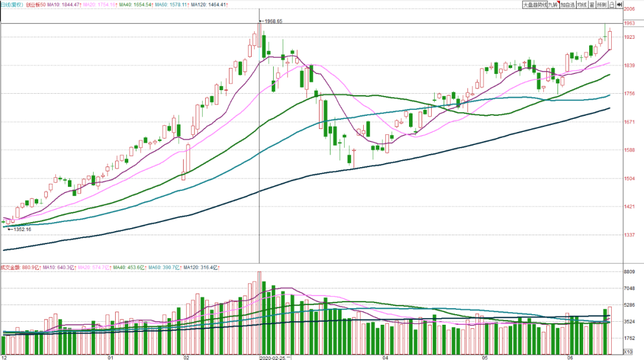The width and height of the screenshot is (644, 360).
Task: Click the 窗 window button
Action: click(592, 5)
